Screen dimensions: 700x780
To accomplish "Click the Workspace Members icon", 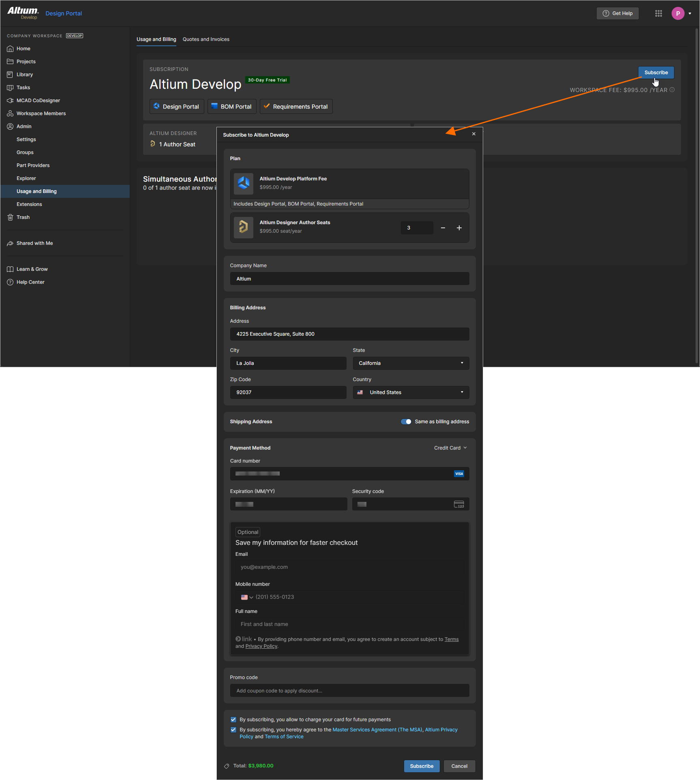I will tap(10, 114).
